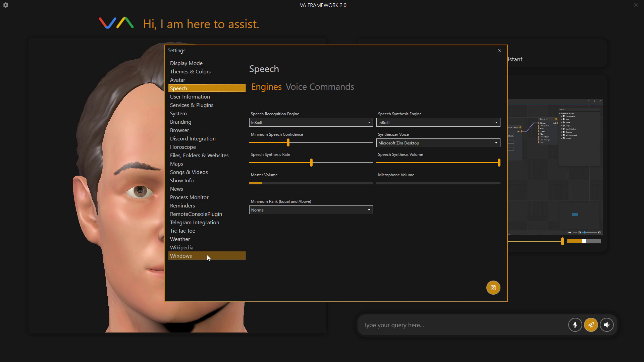The image size is (644, 362).
Task: Click the query text input field
Action: point(463,325)
